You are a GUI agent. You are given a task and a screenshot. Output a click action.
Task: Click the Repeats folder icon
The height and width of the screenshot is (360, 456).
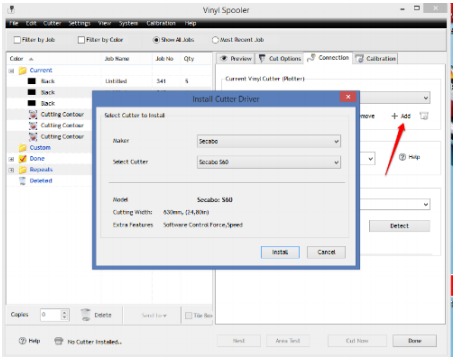(x=22, y=170)
